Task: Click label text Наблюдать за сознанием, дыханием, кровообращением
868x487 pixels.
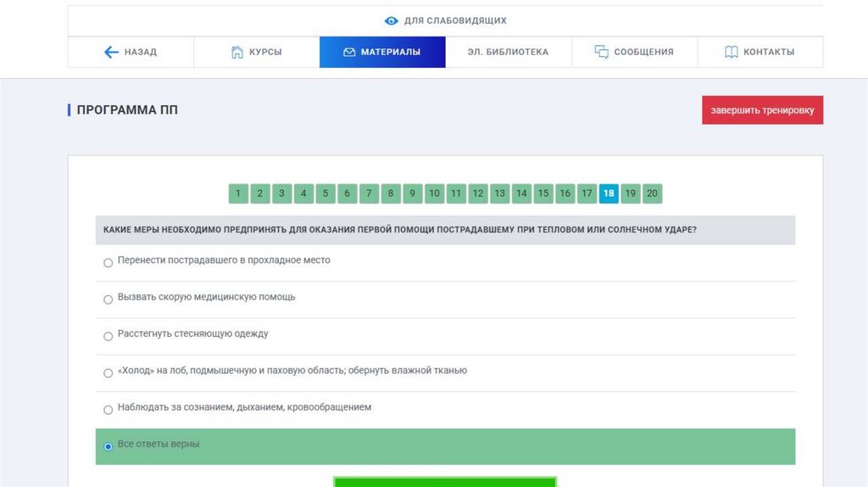Action: click(244, 407)
